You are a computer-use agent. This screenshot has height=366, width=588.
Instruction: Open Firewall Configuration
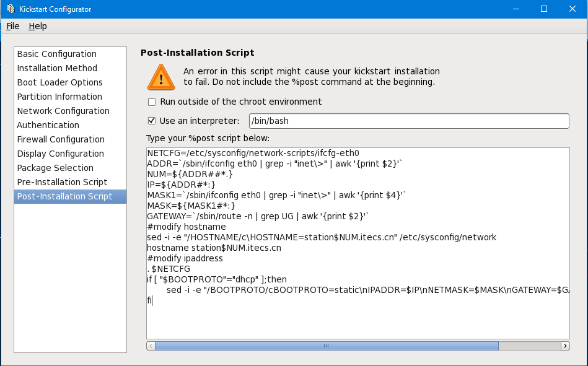(x=61, y=139)
